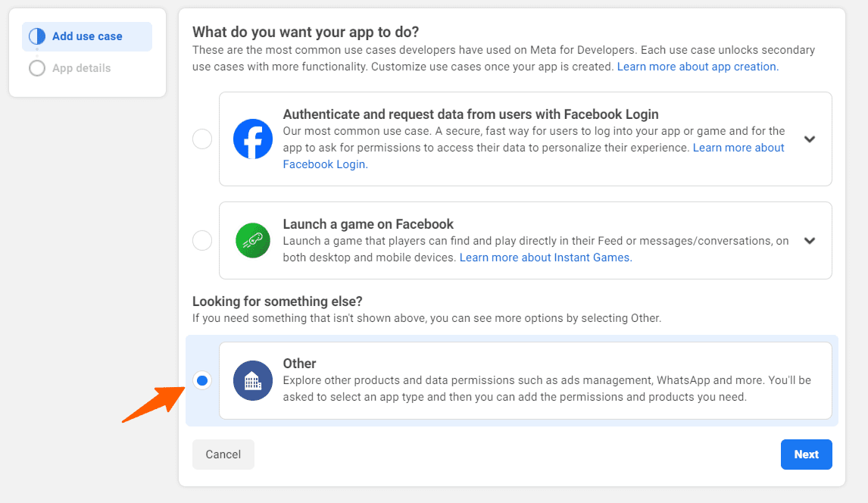
Task: Click the green game controller icon
Action: point(253,241)
